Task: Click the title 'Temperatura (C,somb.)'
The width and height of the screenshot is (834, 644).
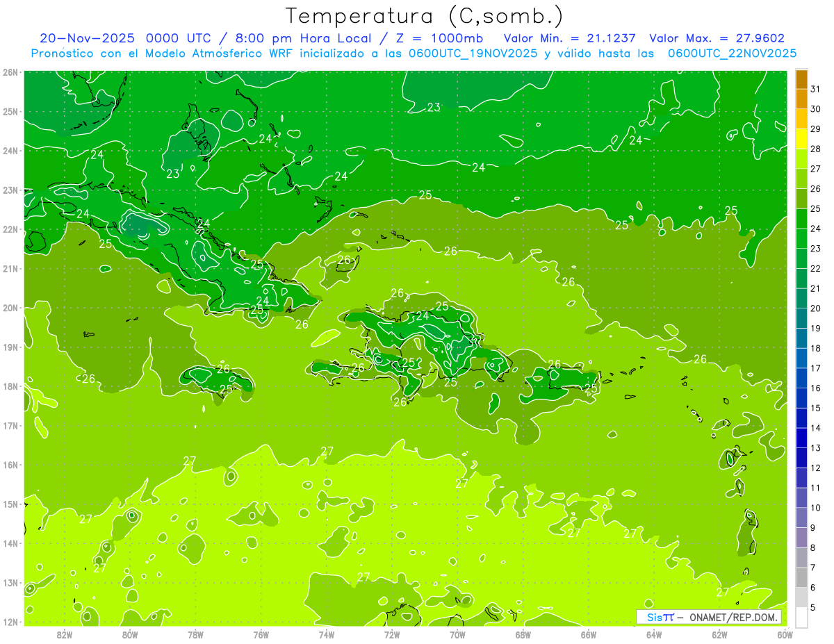Action: pos(425,17)
